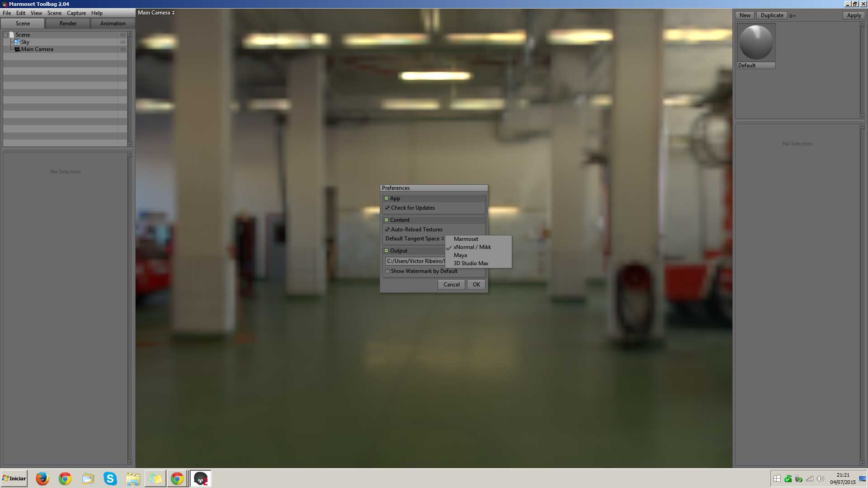The width and height of the screenshot is (868, 488).
Task: Click the Skype taskbar icon
Action: [110, 479]
